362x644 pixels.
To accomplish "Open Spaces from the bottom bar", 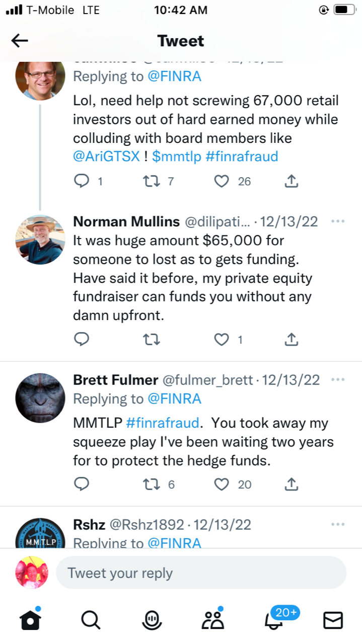I will 152,620.
